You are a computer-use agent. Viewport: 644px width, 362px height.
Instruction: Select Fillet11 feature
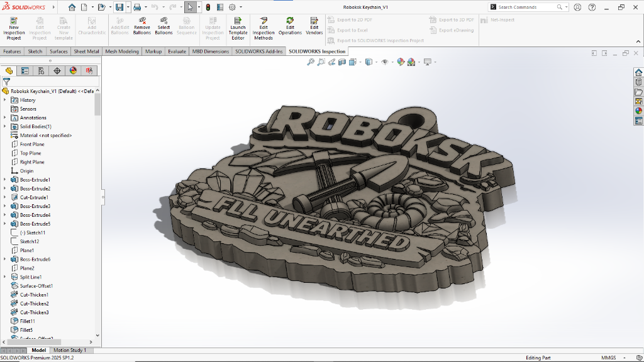27,321
